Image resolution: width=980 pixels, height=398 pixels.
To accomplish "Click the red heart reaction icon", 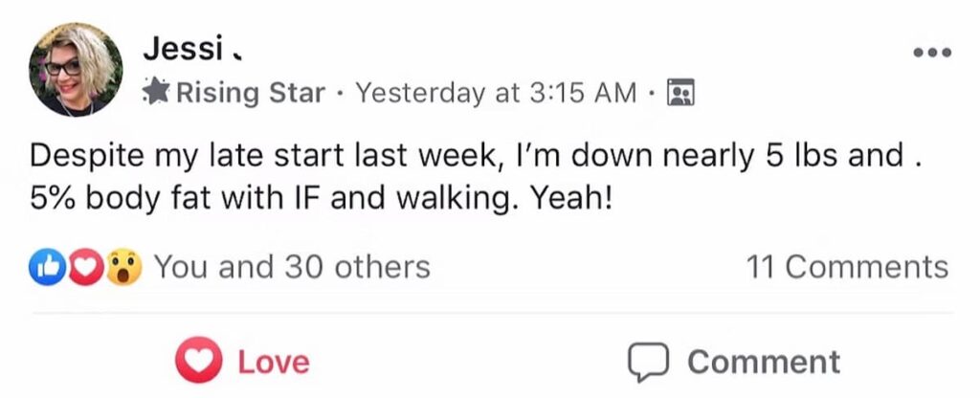I will pyautogui.click(x=86, y=267).
